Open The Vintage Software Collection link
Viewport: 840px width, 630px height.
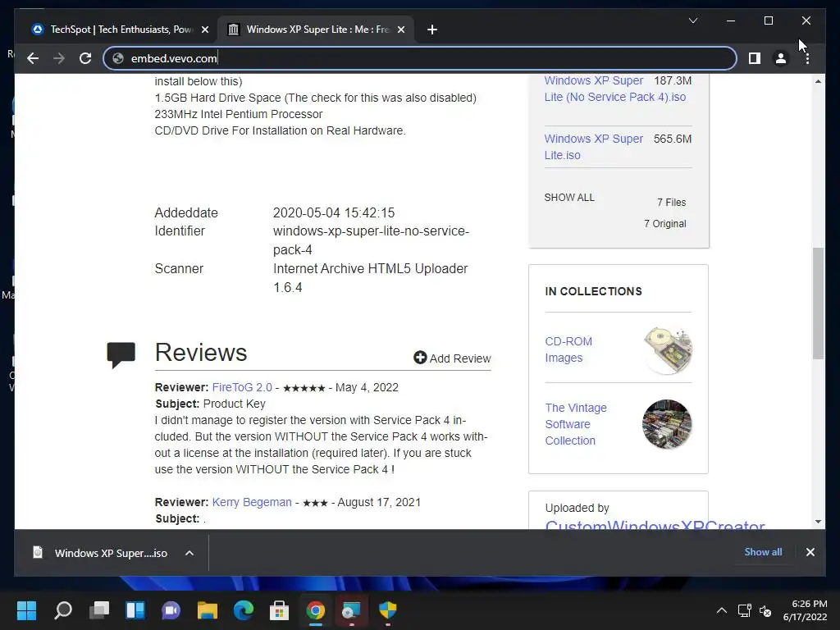point(576,424)
